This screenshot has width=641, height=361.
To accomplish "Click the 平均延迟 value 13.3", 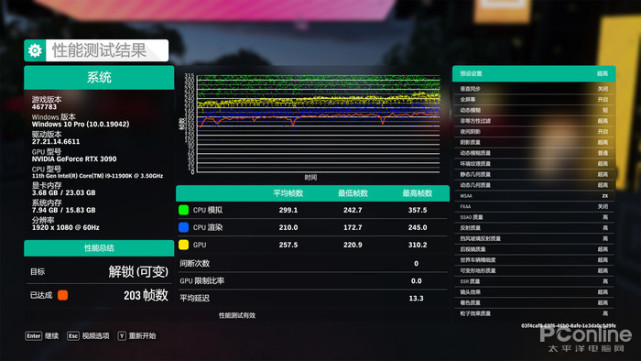I will 416,298.
